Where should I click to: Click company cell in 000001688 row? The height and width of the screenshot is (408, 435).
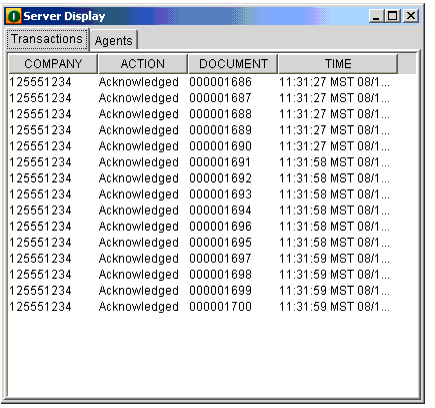(x=40, y=114)
